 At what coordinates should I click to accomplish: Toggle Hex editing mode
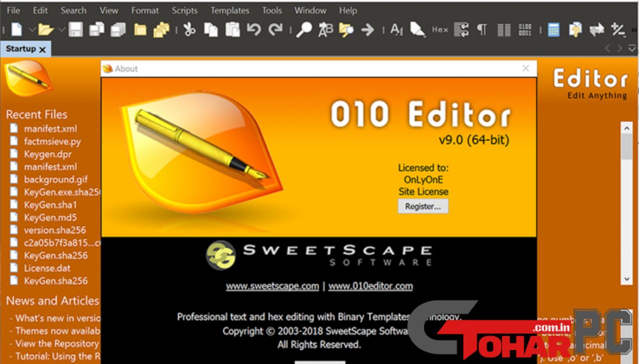(440, 30)
